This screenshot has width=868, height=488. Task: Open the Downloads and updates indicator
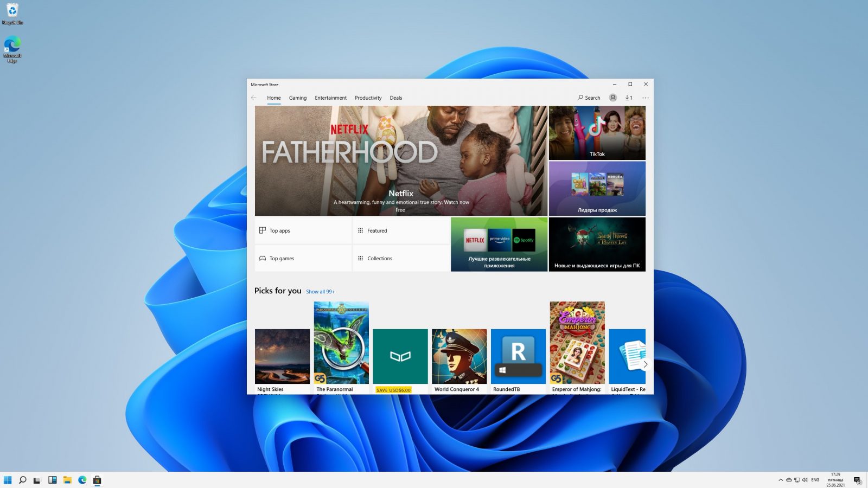click(x=629, y=98)
